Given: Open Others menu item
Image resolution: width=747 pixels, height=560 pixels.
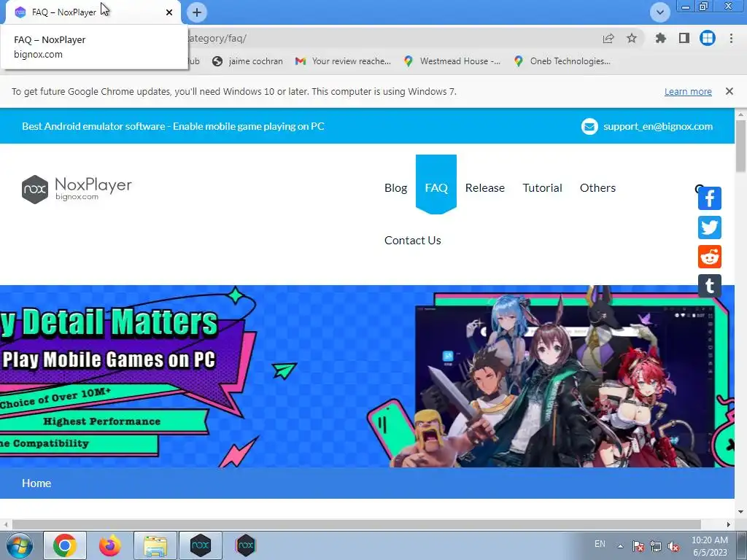Looking at the screenshot, I should (x=598, y=188).
